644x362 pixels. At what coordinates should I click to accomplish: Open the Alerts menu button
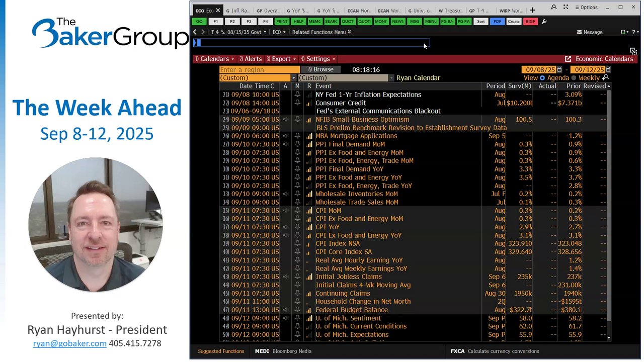(x=250, y=59)
